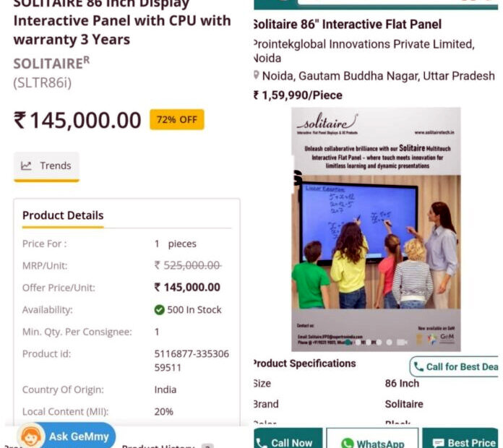503x448 pixels.
Task: Open the Product Details tab
Action: 63,215
